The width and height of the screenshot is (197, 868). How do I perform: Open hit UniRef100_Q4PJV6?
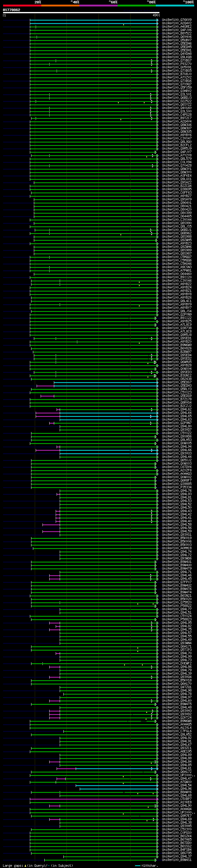pyautogui.click(x=177, y=30)
